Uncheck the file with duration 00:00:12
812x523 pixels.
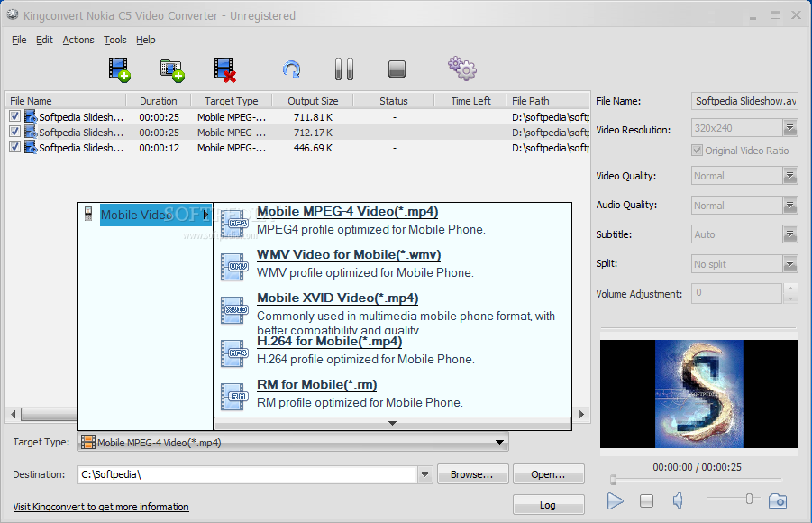(x=14, y=147)
